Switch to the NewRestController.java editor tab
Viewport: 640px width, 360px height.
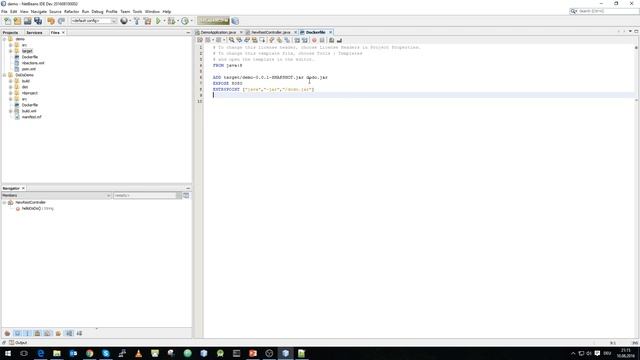[271, 32]
